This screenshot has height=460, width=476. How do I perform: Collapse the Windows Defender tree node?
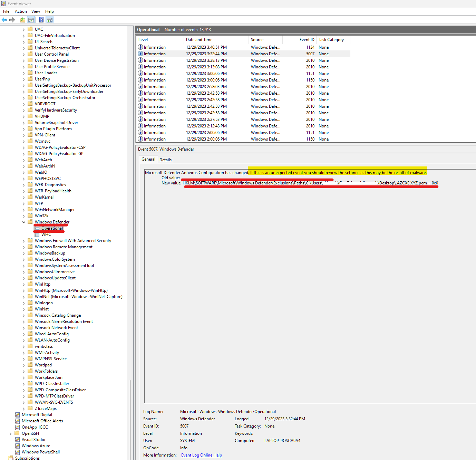[x=24, y=222]
